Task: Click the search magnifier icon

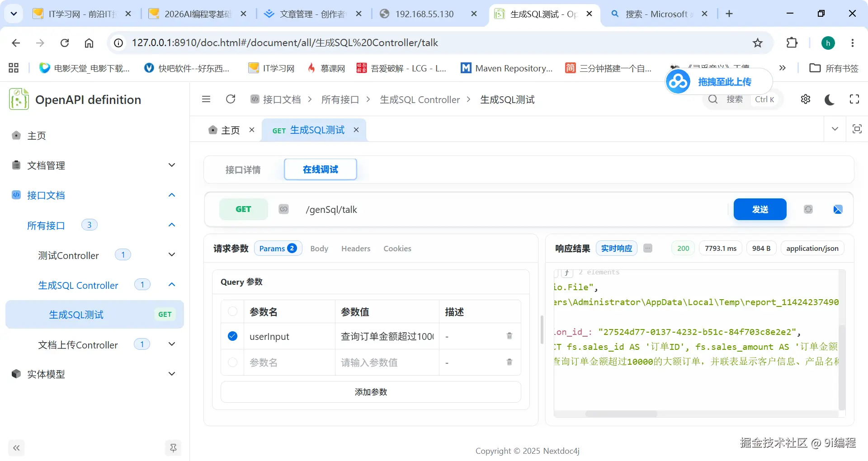Action: (713, 99)
